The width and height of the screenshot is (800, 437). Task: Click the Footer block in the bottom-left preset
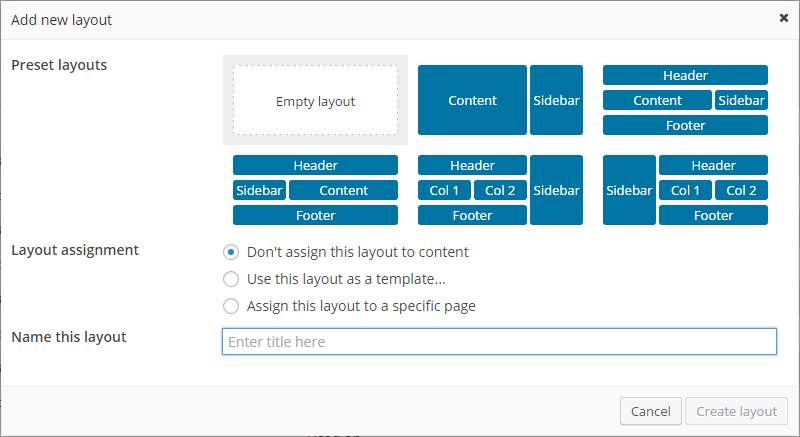[315, 215]
